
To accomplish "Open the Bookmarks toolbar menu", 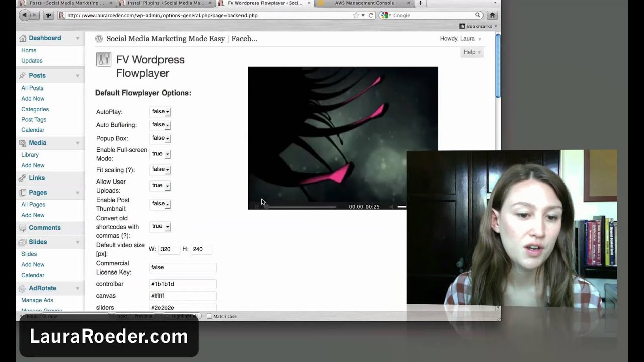I will (x=477, y=26).
